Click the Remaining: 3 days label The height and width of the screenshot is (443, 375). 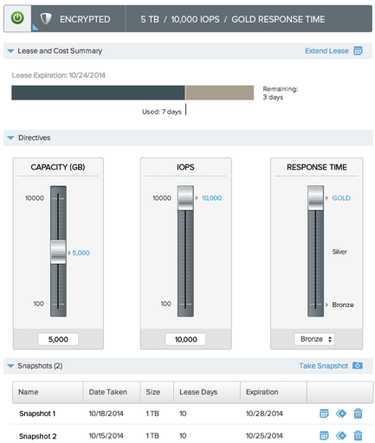coord(280,93)
